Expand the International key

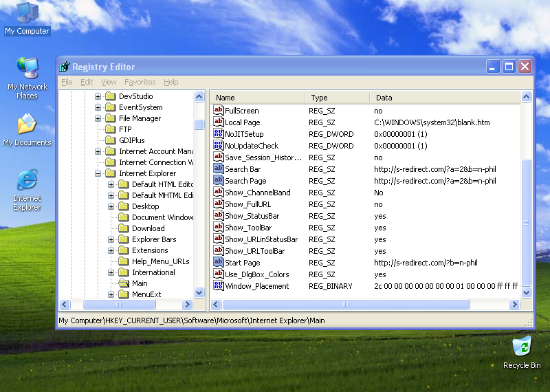[111, 272]
